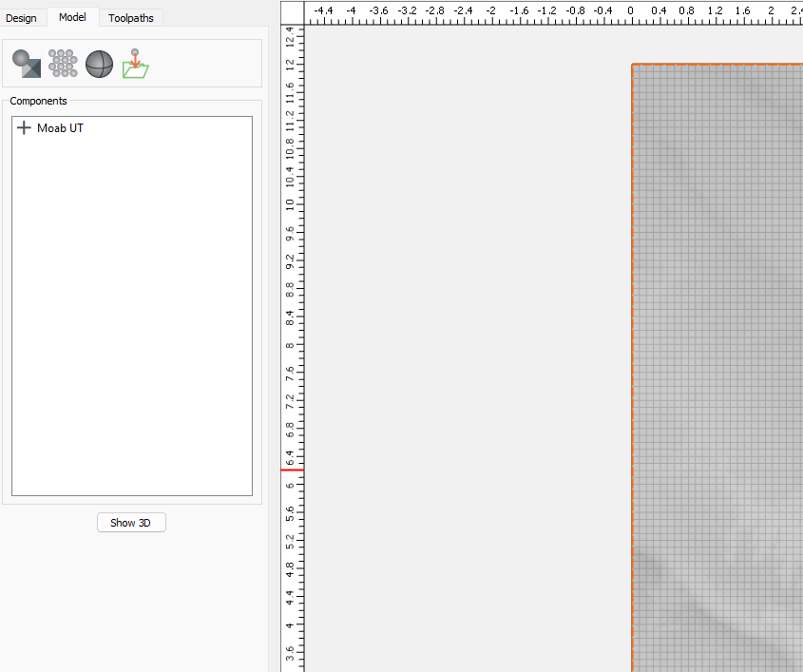803x672 pixels.
Task: Click the grey 3D sphere model icon
Action: [99, 64]
